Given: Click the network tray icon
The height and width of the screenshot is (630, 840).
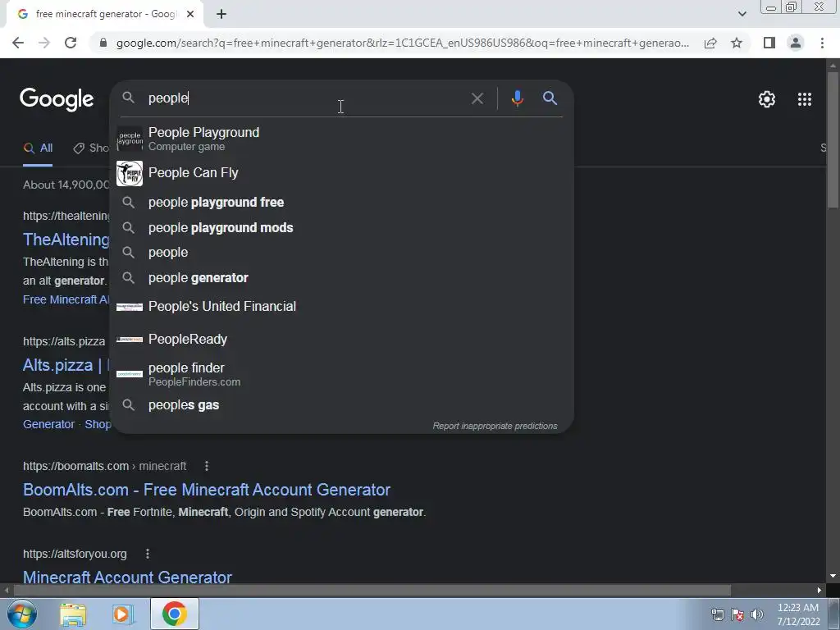Looking at the screenshot, I should coord(717,614).
